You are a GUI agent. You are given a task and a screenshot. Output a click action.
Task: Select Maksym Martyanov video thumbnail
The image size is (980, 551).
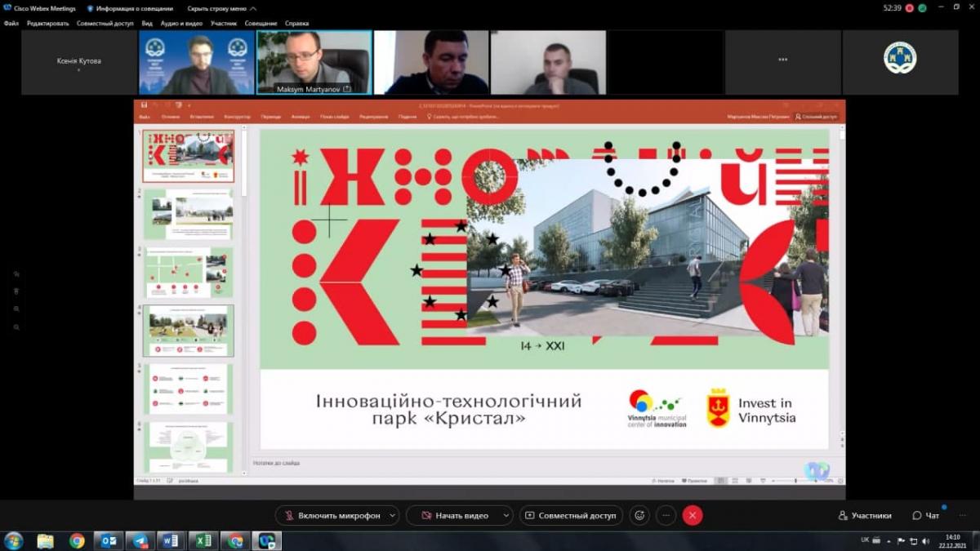[314, 63]
